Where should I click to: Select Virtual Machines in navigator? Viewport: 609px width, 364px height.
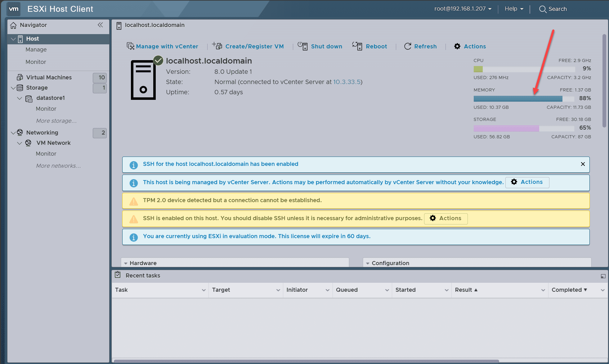tap(49, 77)
